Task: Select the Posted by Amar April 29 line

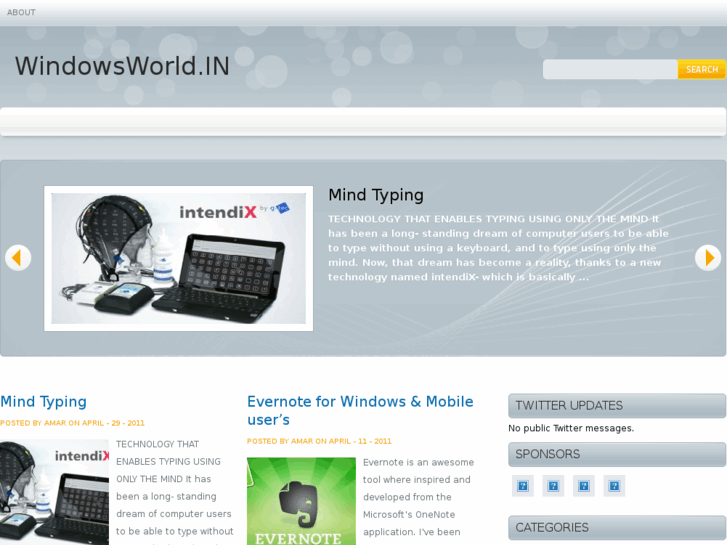Action: (x=72, y=423)
